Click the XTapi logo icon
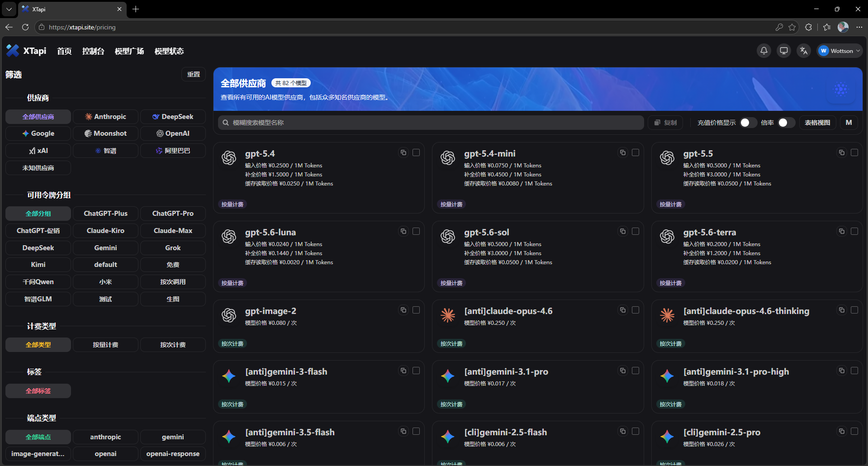Image resolution: width=868 pixels, height=466 pixels. click(x=13, y=51)
